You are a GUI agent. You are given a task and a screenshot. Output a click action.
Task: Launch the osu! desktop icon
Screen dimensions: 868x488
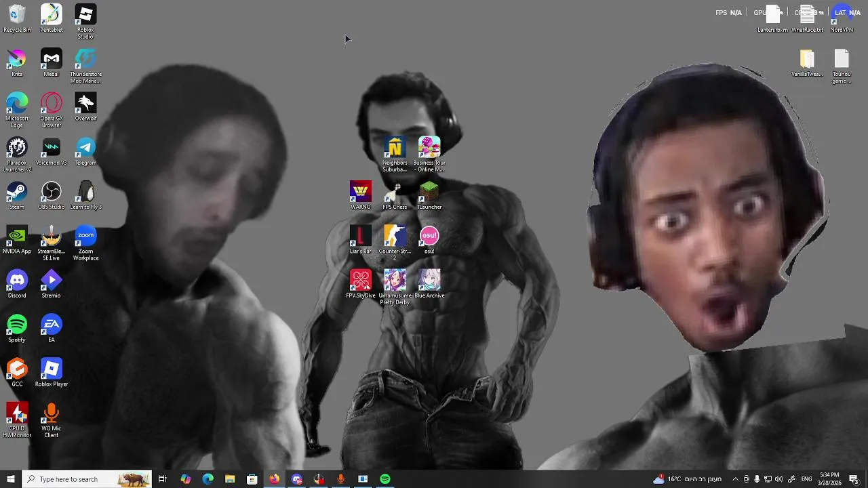[429, 240]
